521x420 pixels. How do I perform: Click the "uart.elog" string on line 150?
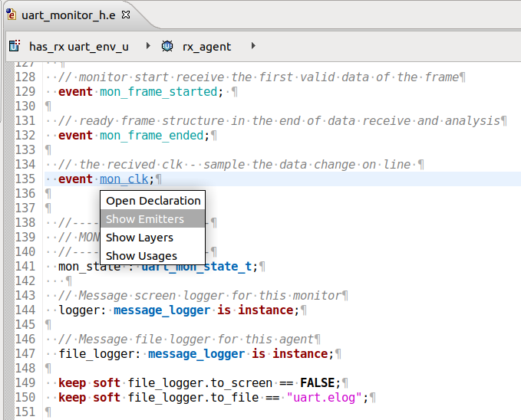pos(324,398)
